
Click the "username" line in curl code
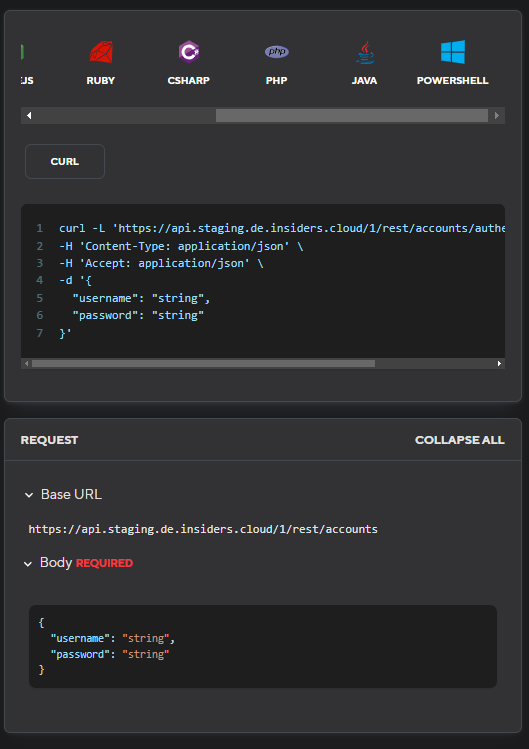pos(141,298)
